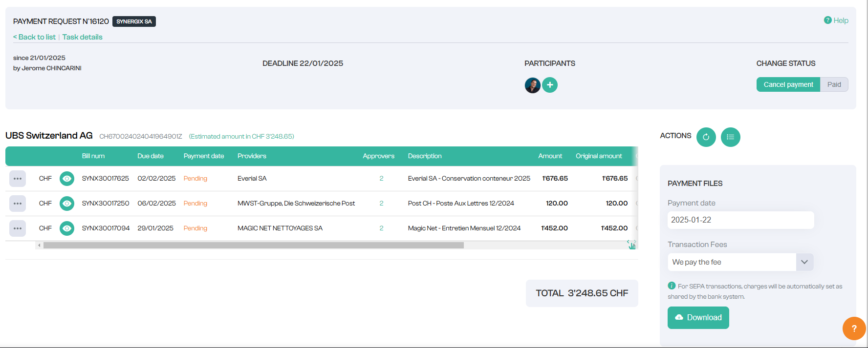
Task: Click the Back to list link
Action: 34,37
